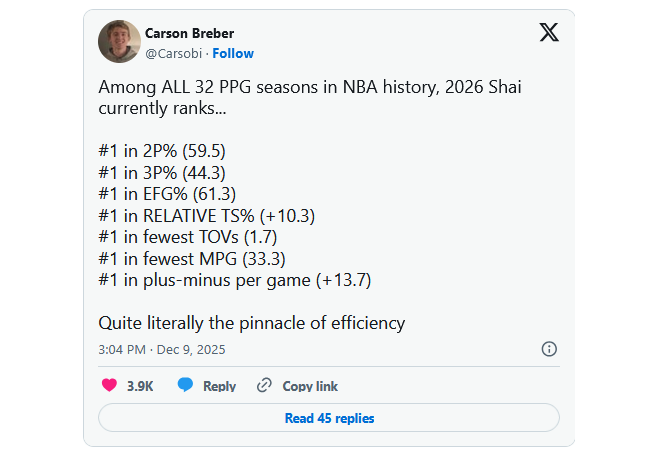654x455 pixels.
Task: Click the 3.9K likes count
Action: pos(140,386)
